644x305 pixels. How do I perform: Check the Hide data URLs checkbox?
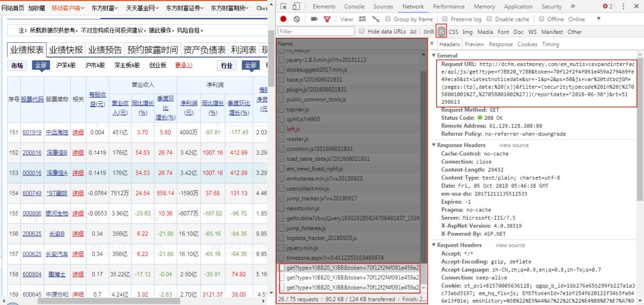coord(362,31)
